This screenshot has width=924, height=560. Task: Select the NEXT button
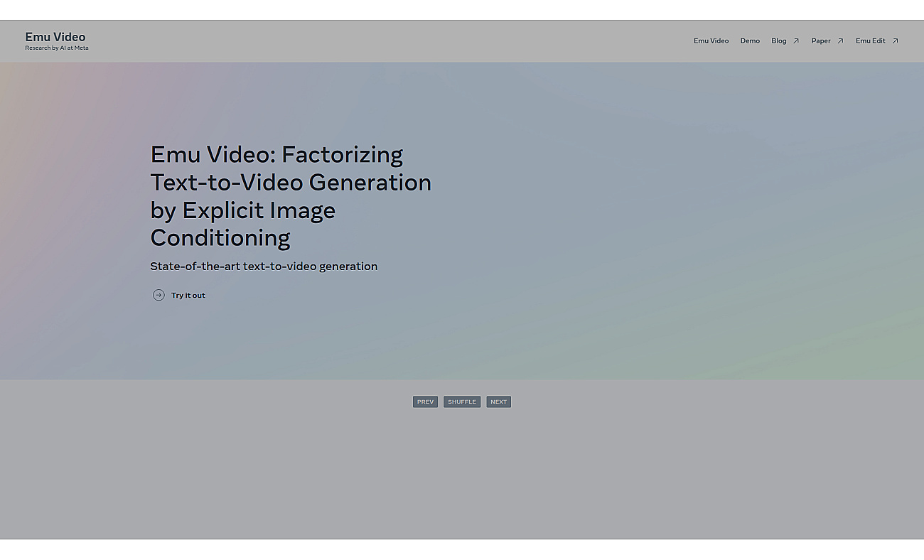[499, 402]
